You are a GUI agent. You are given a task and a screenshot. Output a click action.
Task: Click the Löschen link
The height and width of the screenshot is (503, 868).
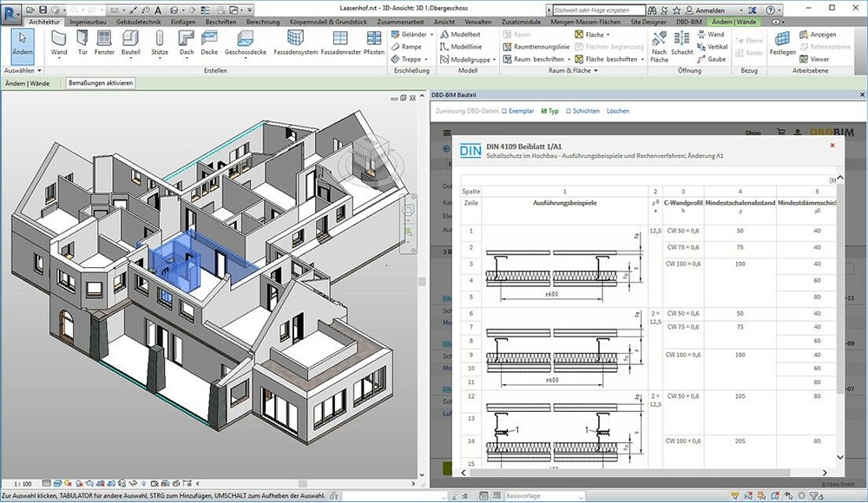618,111
